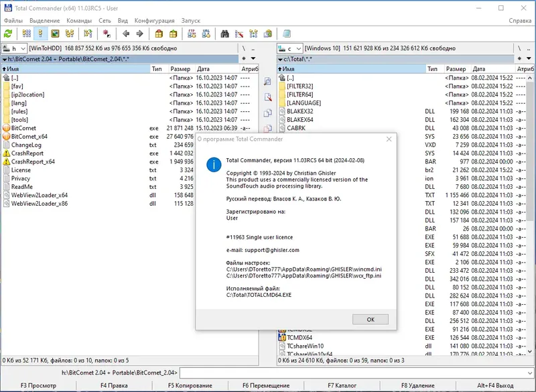Viewport: 536px width, 392px height.
Task: Click the Pack files archive icon
Action: pyautogui.click(x=159, y=34)
